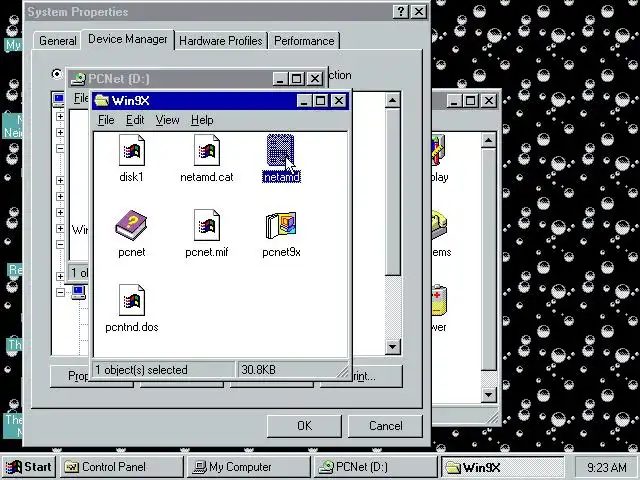The image size is (640, 480).
Task: Switch to the Device Manager tab
Action: [x=128, y=39]
